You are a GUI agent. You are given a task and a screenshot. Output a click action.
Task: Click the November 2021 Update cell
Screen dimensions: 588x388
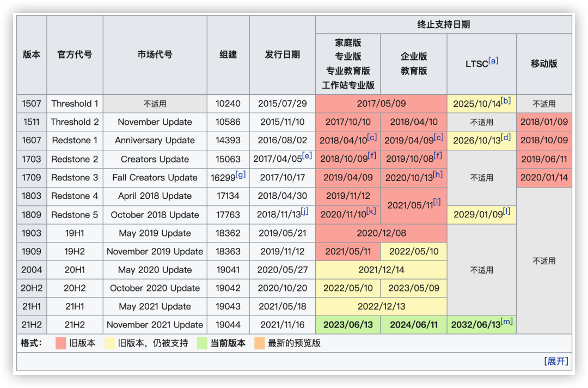click(155, 325)
